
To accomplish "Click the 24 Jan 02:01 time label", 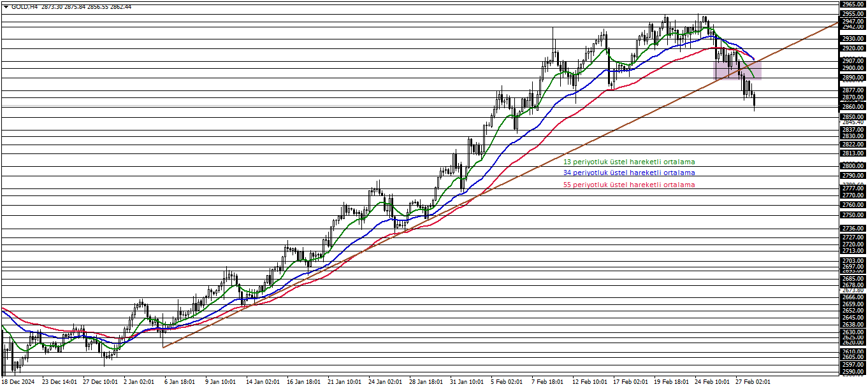I will [385, 381].
